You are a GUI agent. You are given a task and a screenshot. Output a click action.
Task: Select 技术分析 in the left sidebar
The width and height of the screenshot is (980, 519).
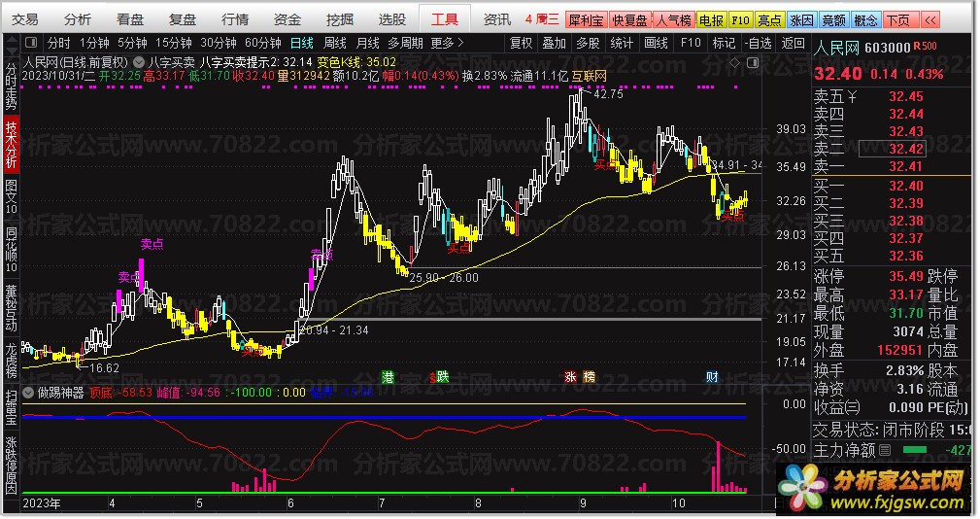click(12, 145)
